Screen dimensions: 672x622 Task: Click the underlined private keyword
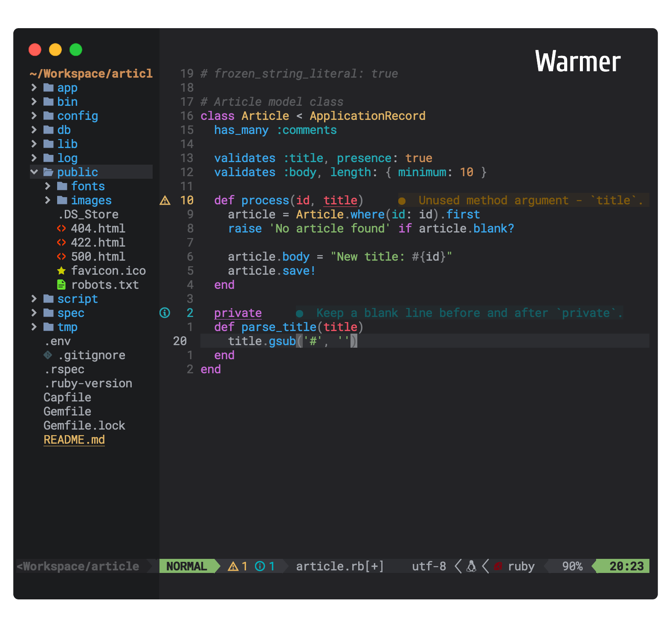tap(238, 313)
